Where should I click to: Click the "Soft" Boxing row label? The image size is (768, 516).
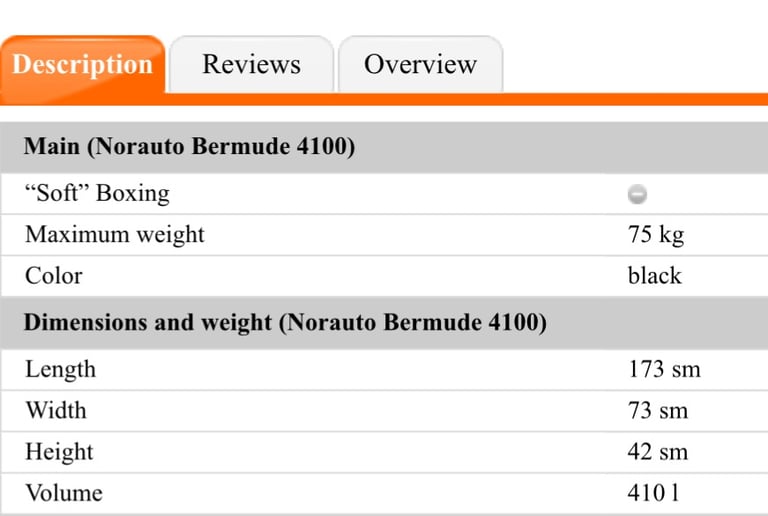click(x=97, y=193)
